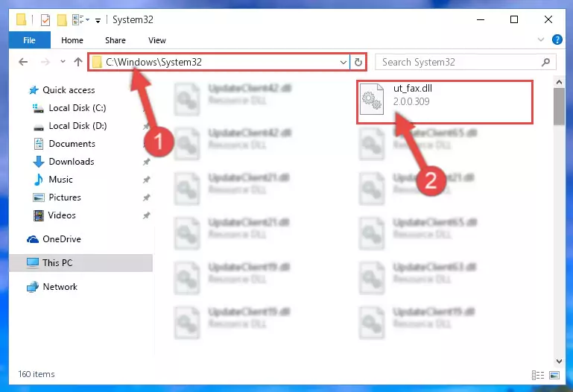This screenshot has height=392, width=573.
Task: Click the scroll up arrow of file list
Action: point(559,82)
